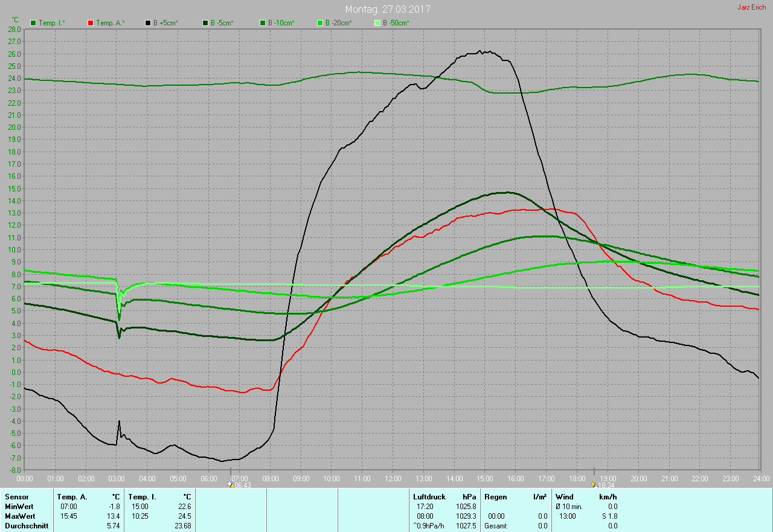Toggle the B +5cm* series label
Image resolution: width=773 pixels, height=532 pixels.
(165, 23)
